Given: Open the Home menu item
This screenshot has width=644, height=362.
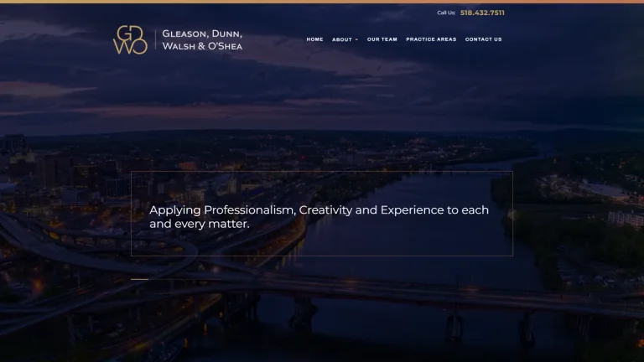Looking at the screenshot, I should pyautogui.click(x=314, y=39).
